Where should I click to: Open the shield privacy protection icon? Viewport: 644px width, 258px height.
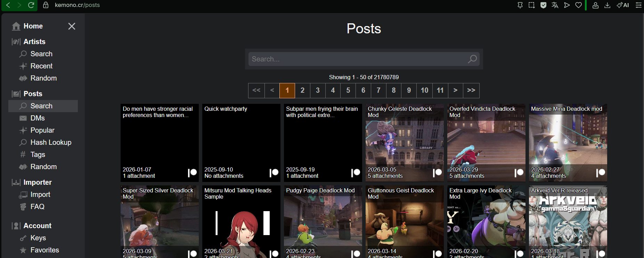click(x=543, y=5)
